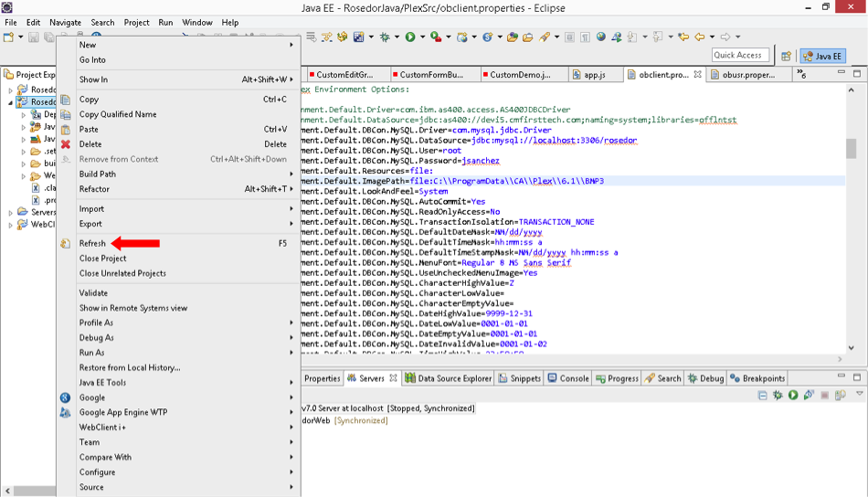Click the green Run toolbar button

409,37
